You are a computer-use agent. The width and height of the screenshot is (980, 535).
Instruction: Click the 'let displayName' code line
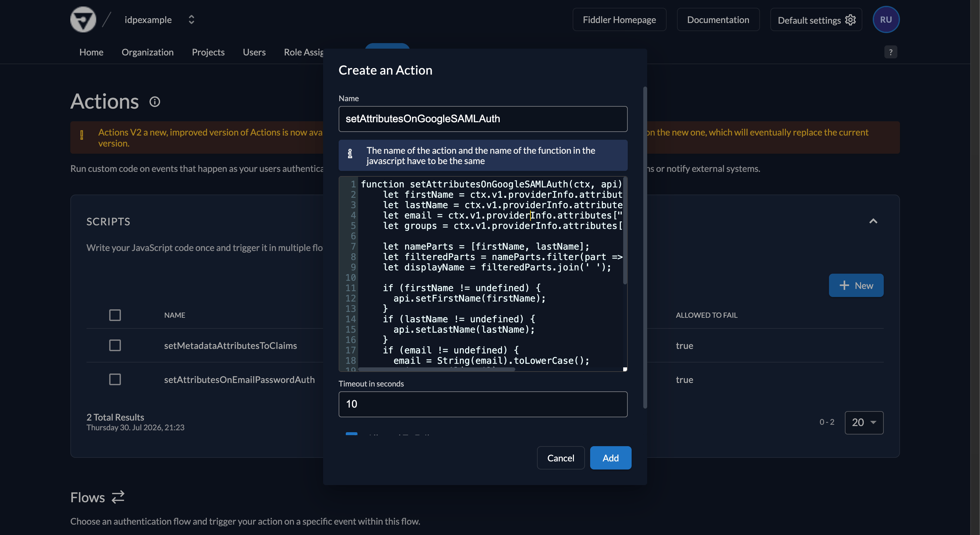[496, 267]
